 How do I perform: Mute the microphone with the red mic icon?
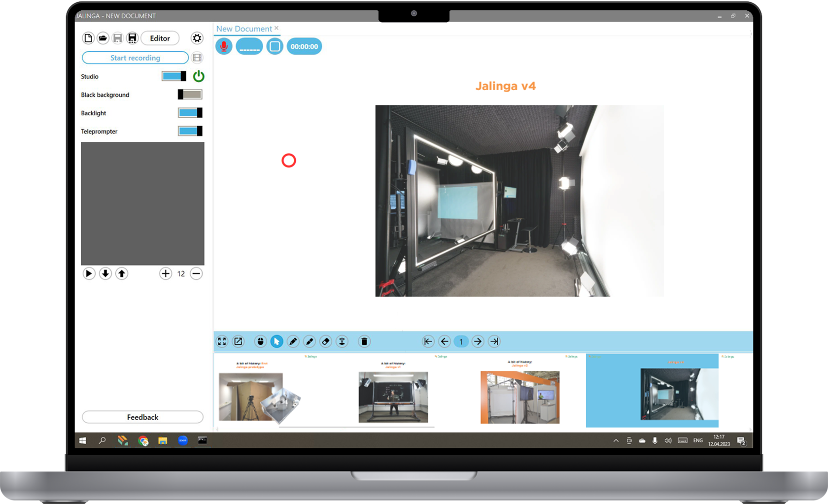224,46
